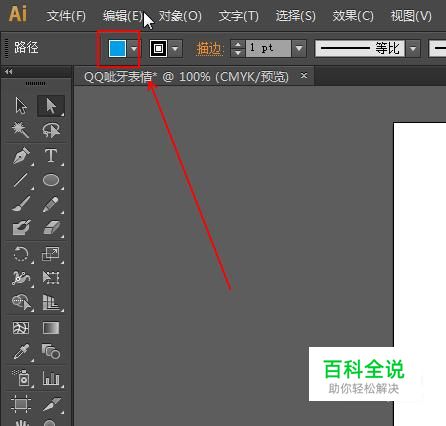Select the Rotate tool
Image resolution: width=446 pixels, height=426 pixels.
(21, 254)
